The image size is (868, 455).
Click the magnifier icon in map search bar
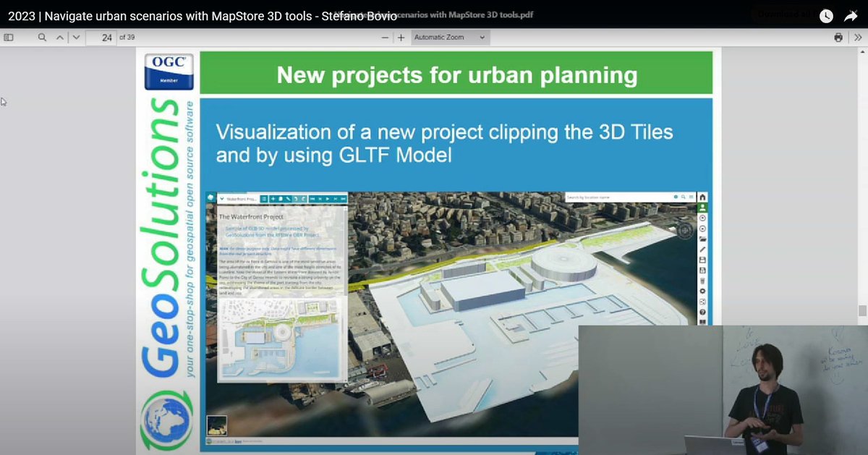[x=684, y=197]
